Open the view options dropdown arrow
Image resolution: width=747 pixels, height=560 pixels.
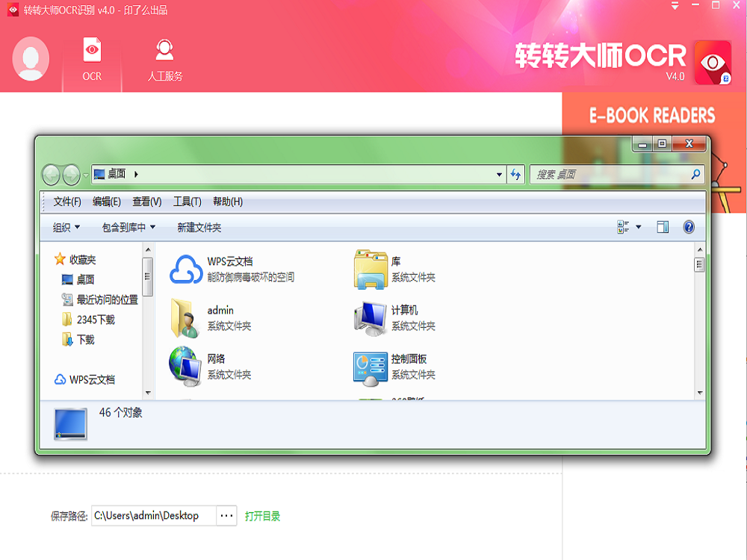(x=639, y=227)
